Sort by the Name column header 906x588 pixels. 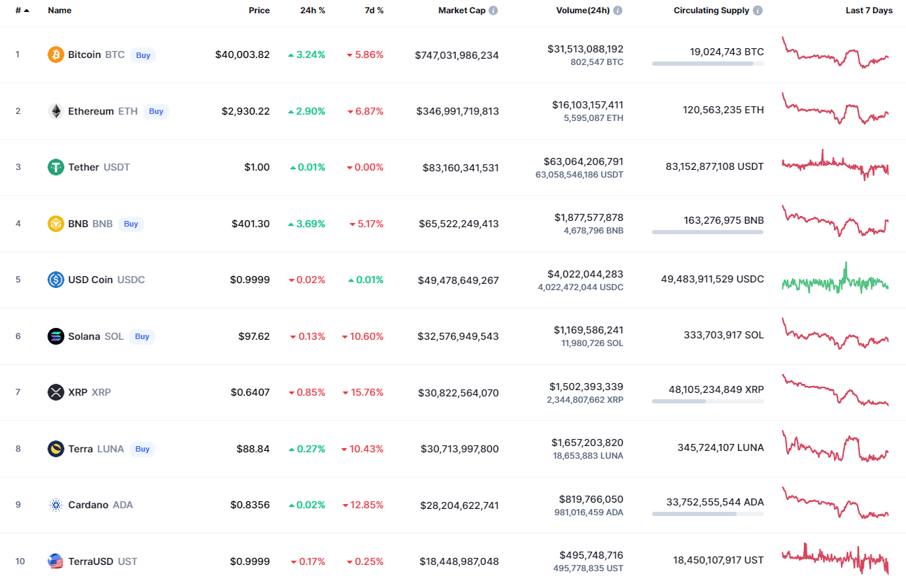(59, 10)
